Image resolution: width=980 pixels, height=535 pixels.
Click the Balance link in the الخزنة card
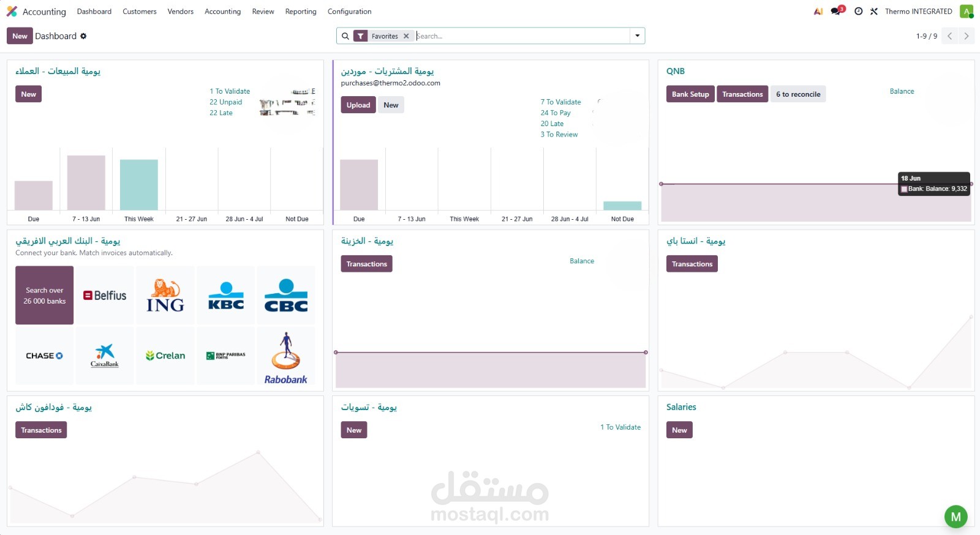(582, 261)
